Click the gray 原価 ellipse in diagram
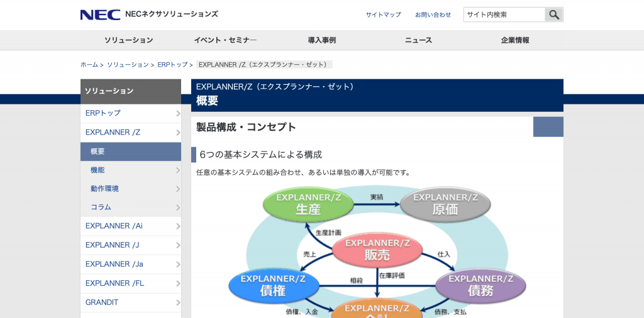Image resolution: width=644 pixels, height=318 pixels. 445,204
